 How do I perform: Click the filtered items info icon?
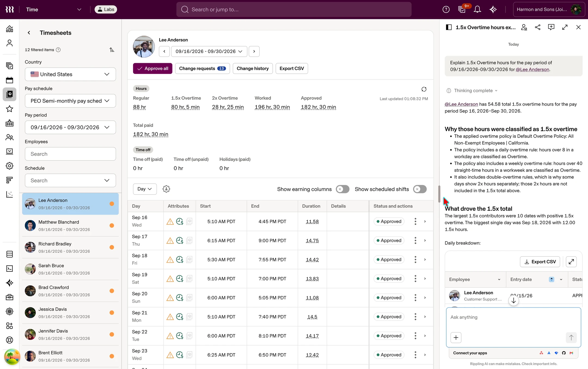[x=58, y=50]
